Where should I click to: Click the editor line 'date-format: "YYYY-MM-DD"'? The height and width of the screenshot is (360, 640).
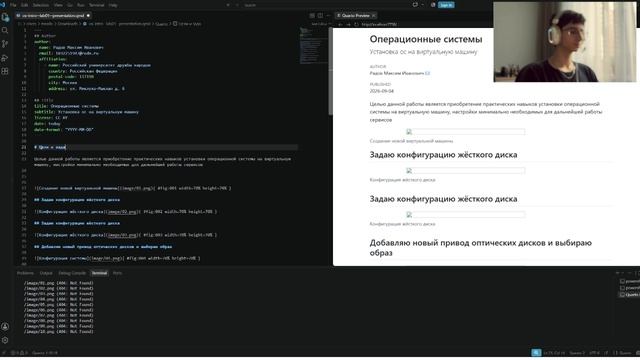pyautogui.click(x=64, y=130)
